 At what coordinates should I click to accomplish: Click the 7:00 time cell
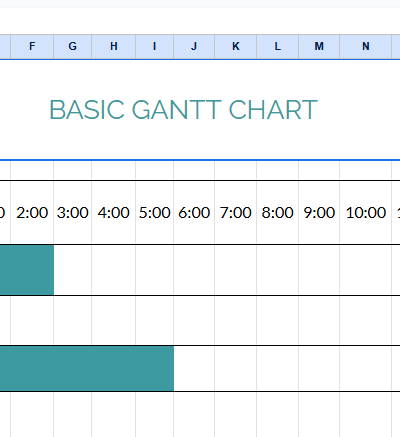[x=236, y=213]
